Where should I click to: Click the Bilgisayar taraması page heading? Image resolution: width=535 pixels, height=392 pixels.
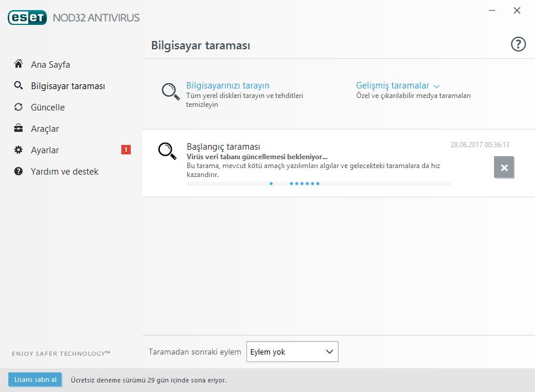201,45
